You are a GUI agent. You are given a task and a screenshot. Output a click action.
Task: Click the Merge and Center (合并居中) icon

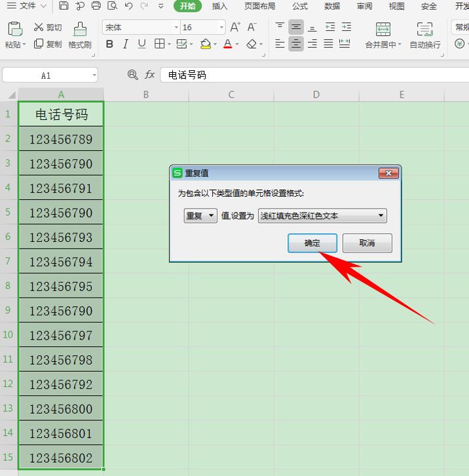coord(383,29)
